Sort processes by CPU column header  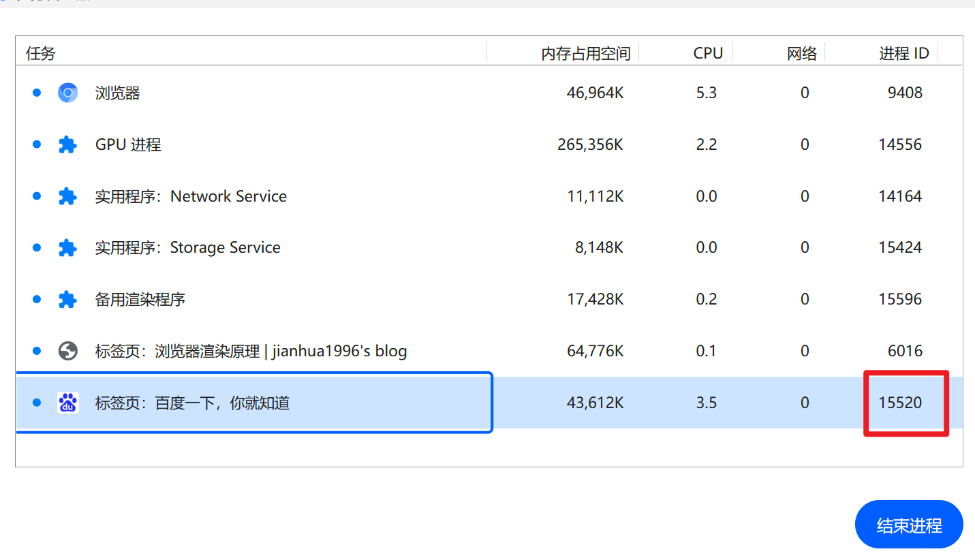coord(707,53)
